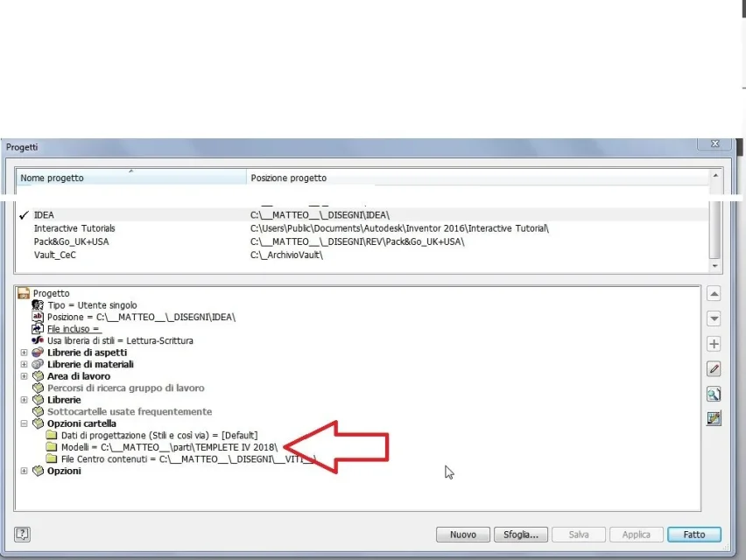746x560 pixels.
Task: Click the Percorsi di ricerca gruppo icon
Action: (x=38, y=388)
